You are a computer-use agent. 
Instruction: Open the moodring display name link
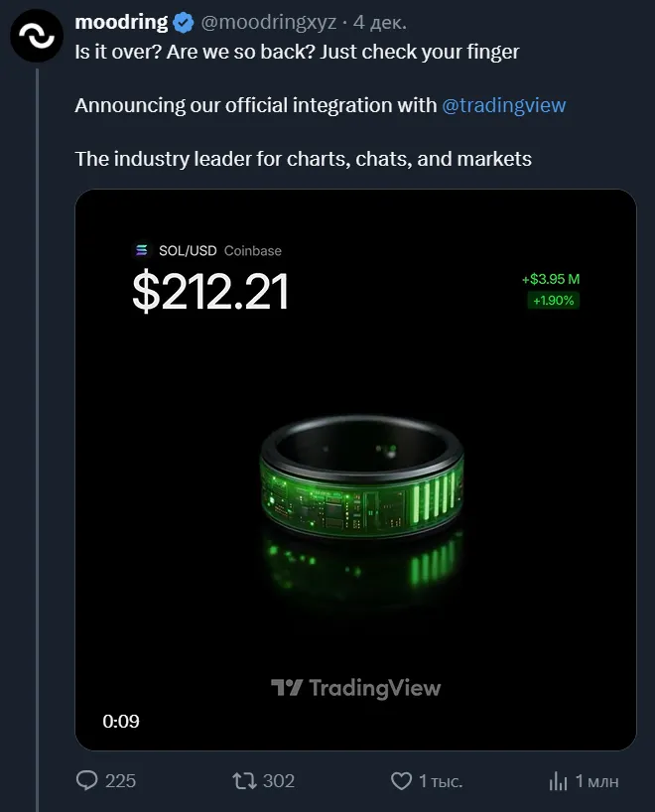(x=121, y=23)
